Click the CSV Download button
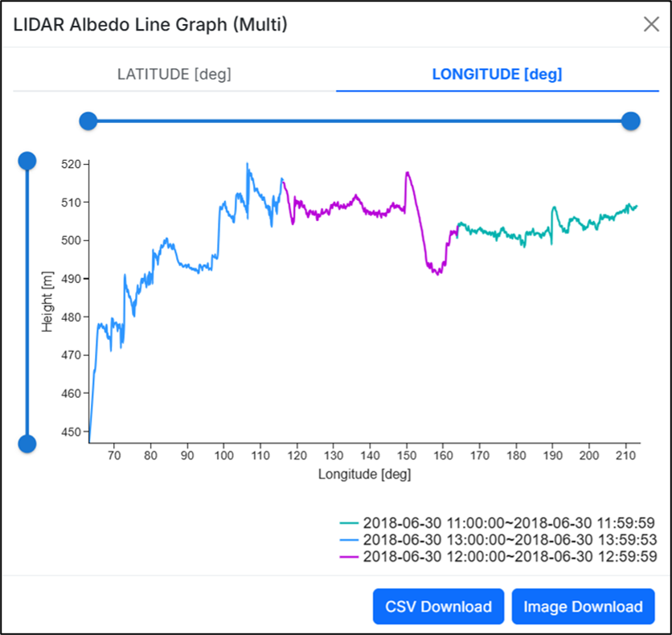Viewport: 672px width, 635px height. coord(438,607)
